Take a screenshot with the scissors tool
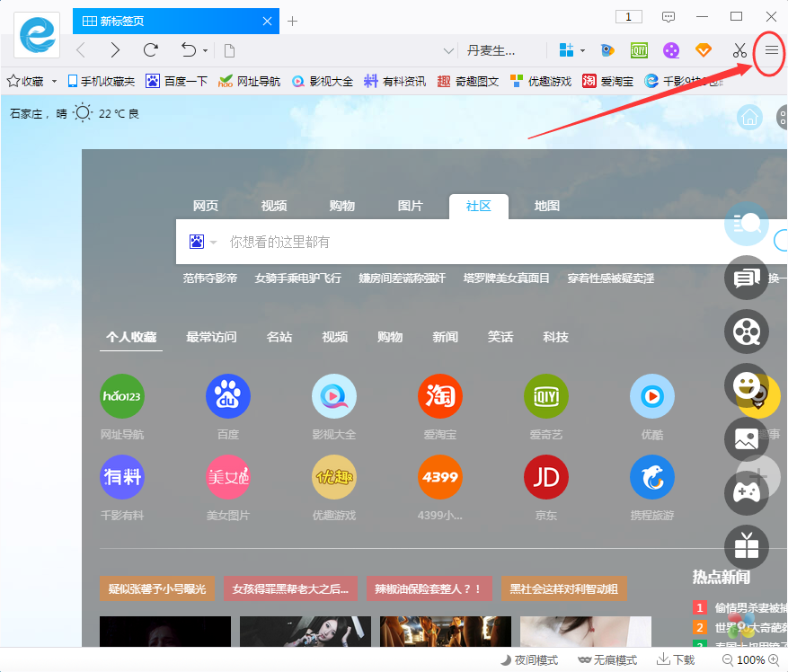This screenshot has height=672, width=788. (739, 51)
